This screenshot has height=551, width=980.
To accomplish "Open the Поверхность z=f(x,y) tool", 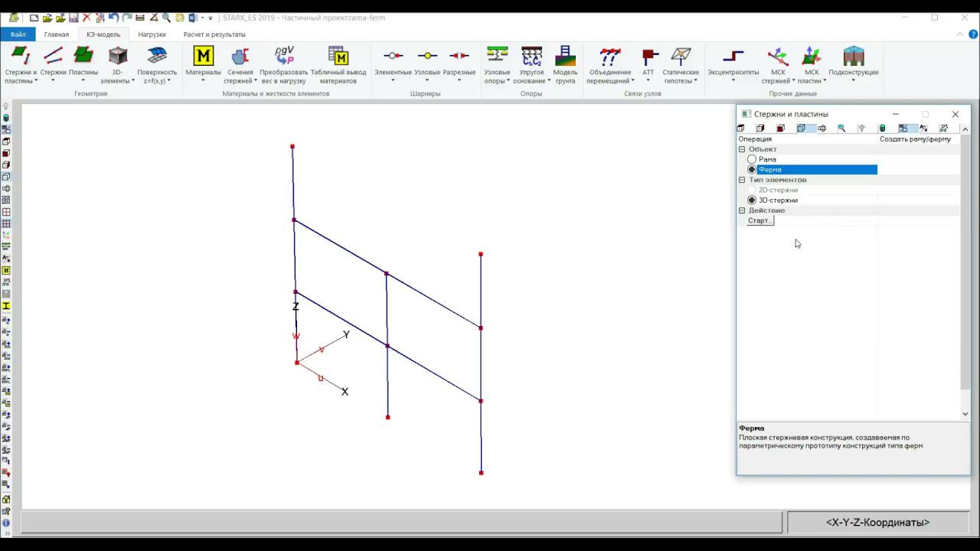I will [157, 65].
